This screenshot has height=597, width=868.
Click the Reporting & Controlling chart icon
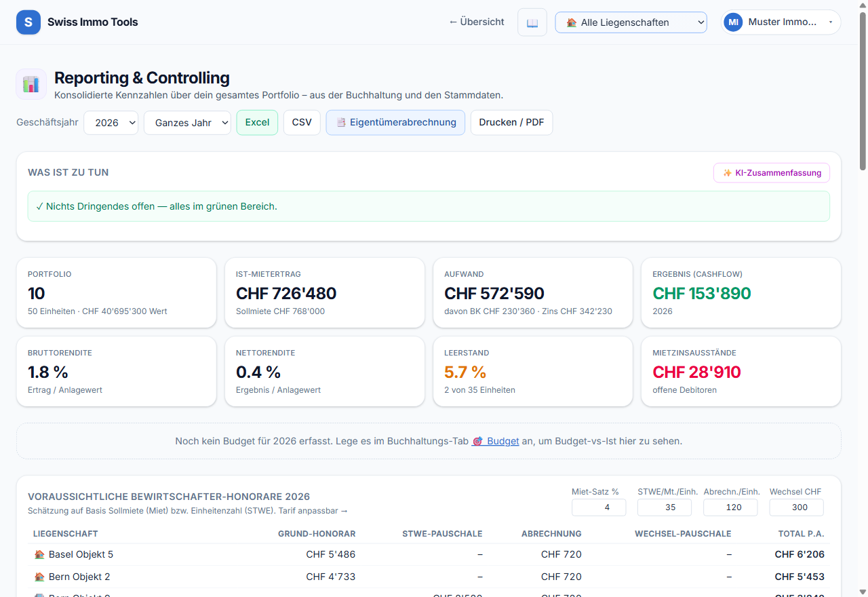click(31, 84)
